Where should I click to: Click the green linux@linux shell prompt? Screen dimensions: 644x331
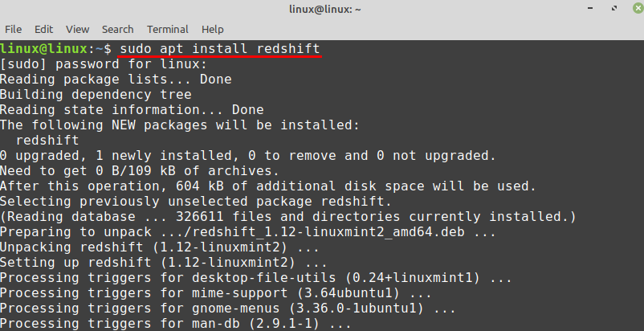point(51,49)
